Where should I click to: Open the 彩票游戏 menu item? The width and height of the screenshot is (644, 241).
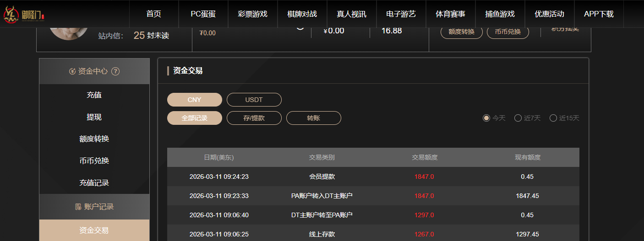[x=252, y=14]
